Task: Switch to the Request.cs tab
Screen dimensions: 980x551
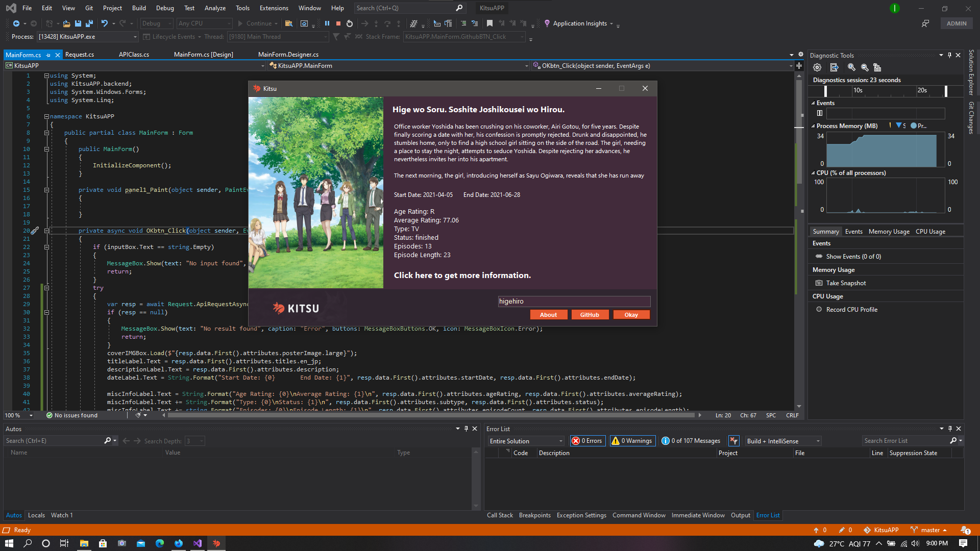Action: [80, 55]
